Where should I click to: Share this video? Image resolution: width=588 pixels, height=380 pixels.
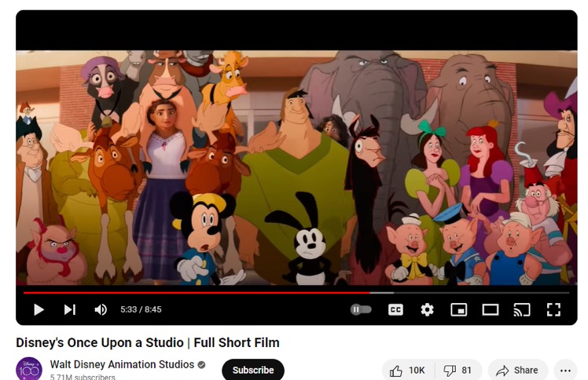517,371
